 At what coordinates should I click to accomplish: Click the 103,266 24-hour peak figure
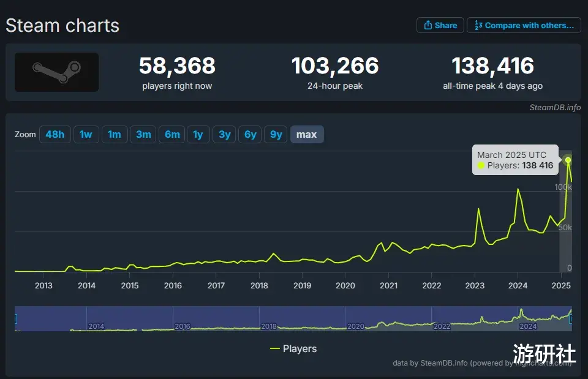335,66
